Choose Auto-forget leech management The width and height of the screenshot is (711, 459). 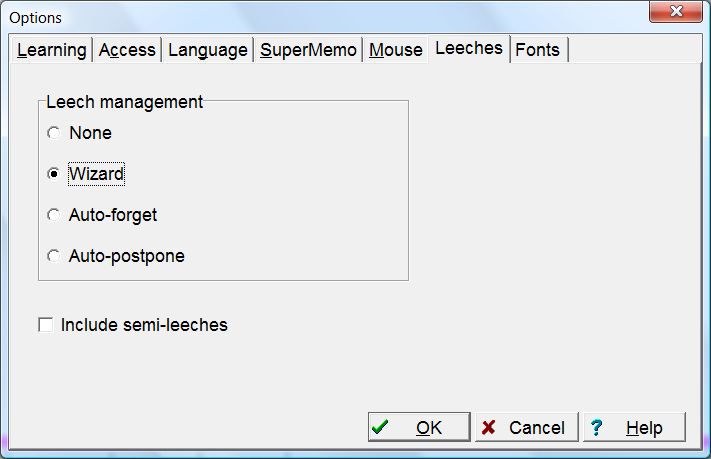coord(54,215)
